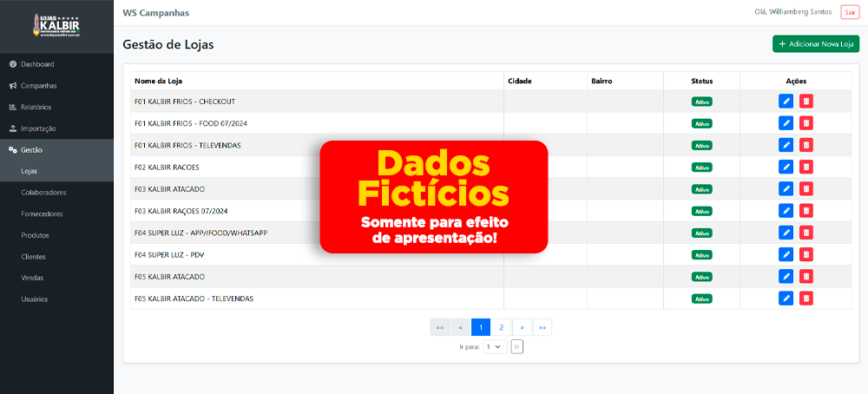Edit the F01 KALBIR FRIOS - CHECKOUT store
The width and height of the screenshot is (868, 394).
coord(786,102)
